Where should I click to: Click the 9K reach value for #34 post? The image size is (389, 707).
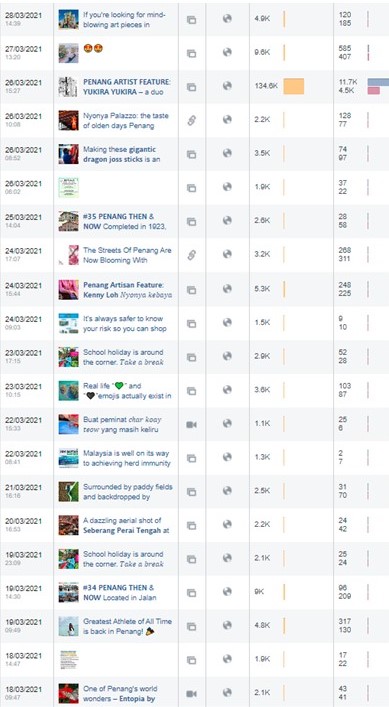(x=259, y=592)
